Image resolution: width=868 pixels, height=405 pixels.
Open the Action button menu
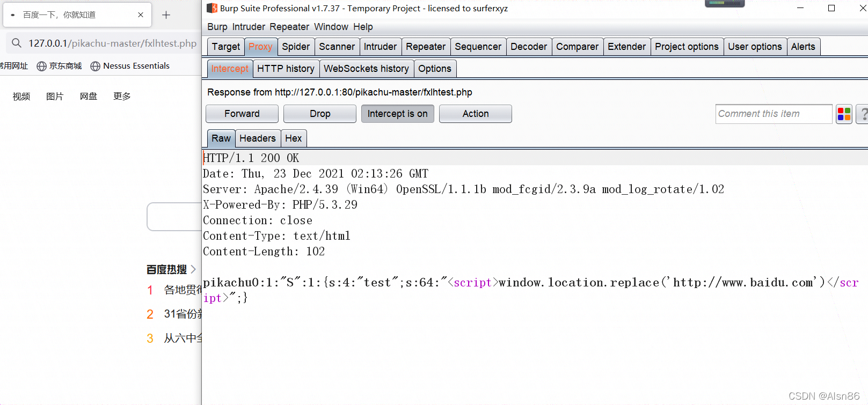tap(476, 114)
